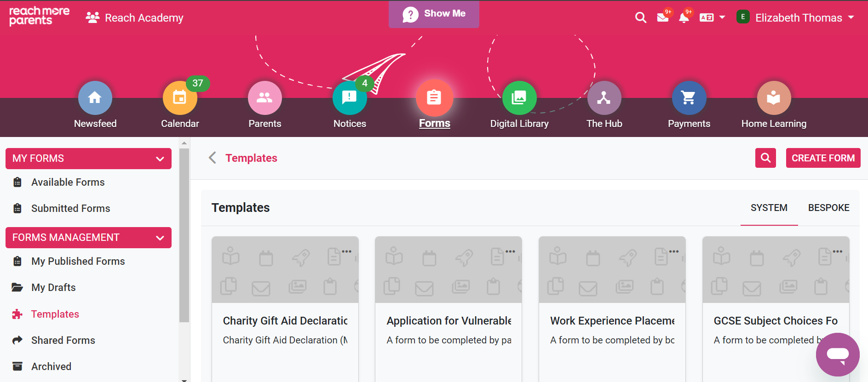The height and width of the screenshot is (382, 868).
Task: Open The Hub icon
Action: [x=604, y=98]
